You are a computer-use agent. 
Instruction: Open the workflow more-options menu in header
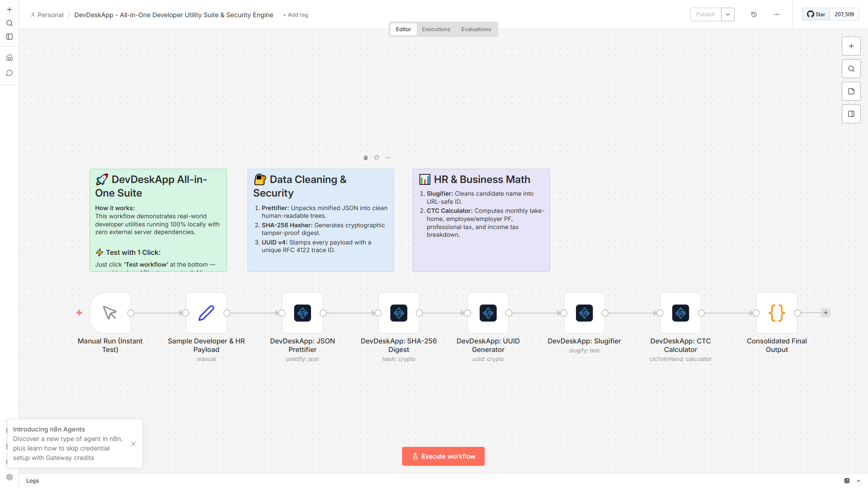coord(777,14)
